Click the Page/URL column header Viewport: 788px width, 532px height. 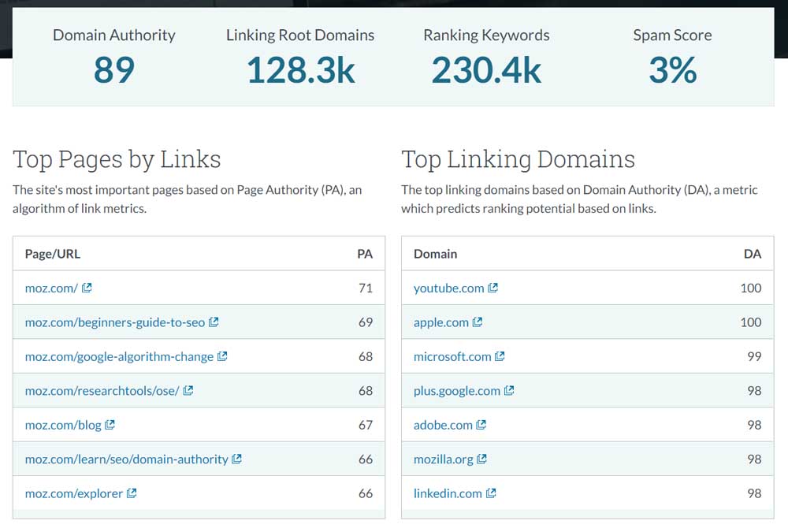[53, 254]
